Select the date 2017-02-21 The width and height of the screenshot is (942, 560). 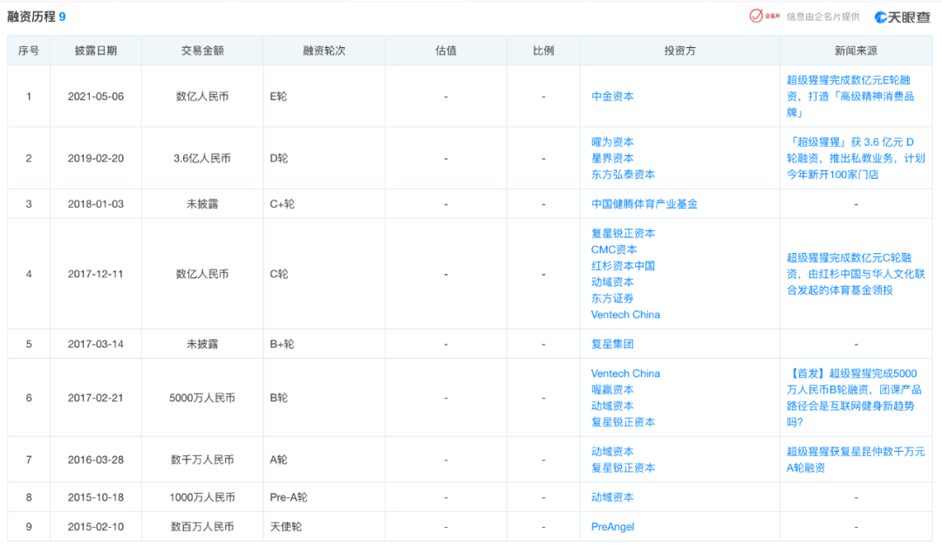point(96,398)
